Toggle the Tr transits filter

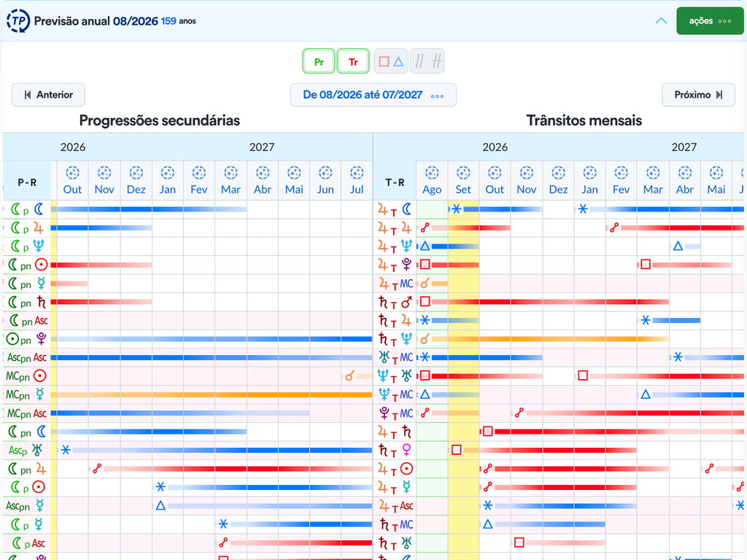pos(353,61)
